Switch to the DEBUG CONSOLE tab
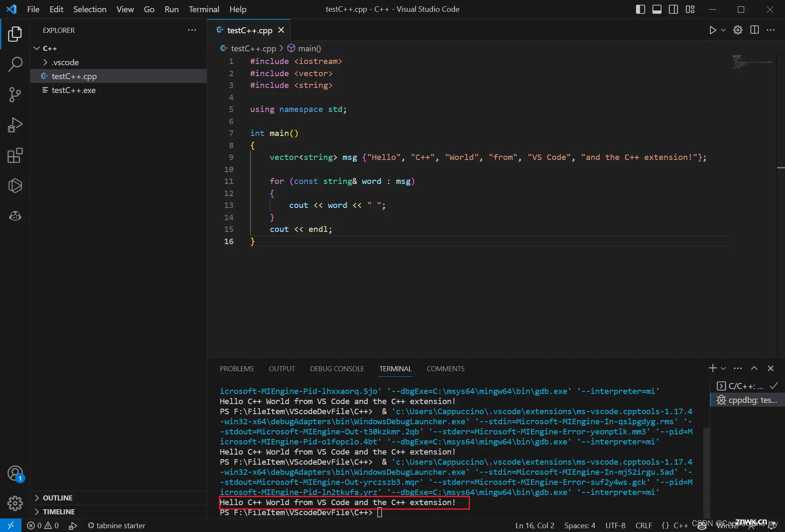This screenshot has height=532, width=785. point(337,369)
